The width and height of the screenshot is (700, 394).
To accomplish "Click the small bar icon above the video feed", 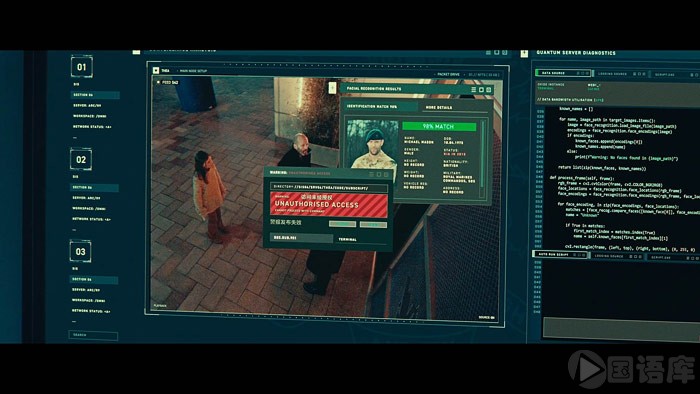I will pyautogui.click(x=136, y=53).
